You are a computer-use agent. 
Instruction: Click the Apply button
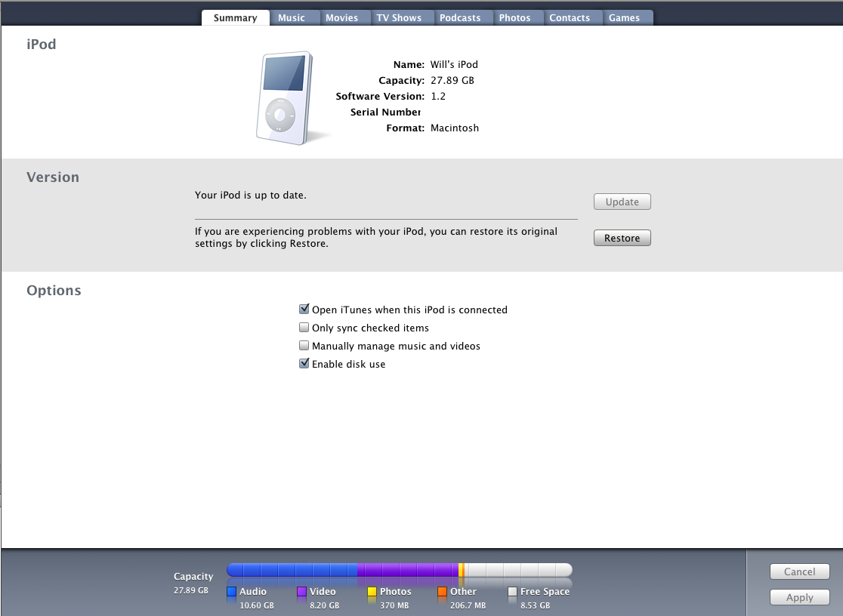click(x=799, y=597)
